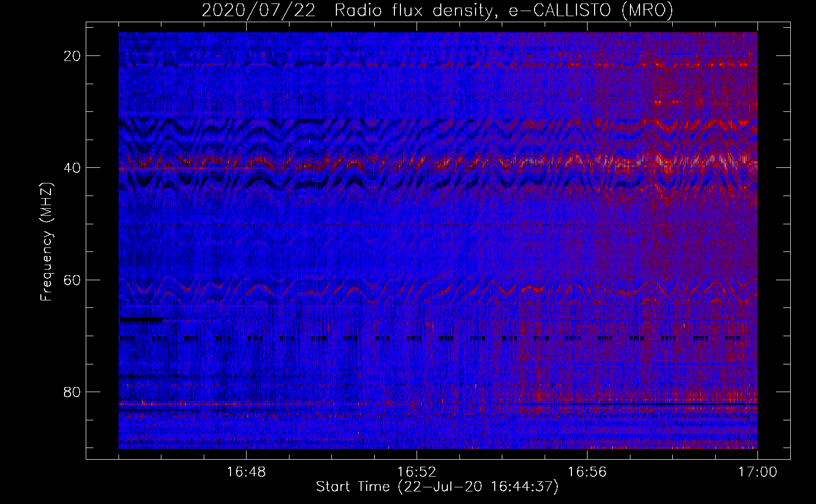Click the 17:00 time tick label
The image size is (816, 504).
pyautogui.click(x=757, y=472)
